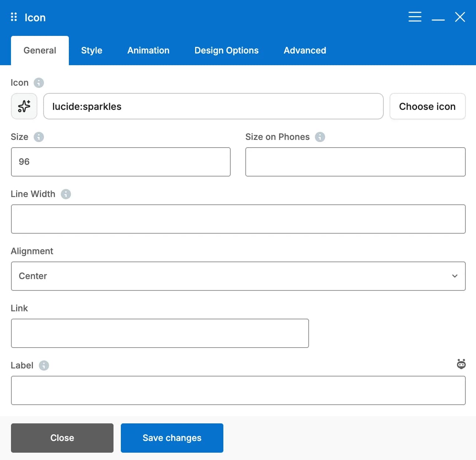Show info tooltip for Label
476x460 pixels.
tap(44, 366)
